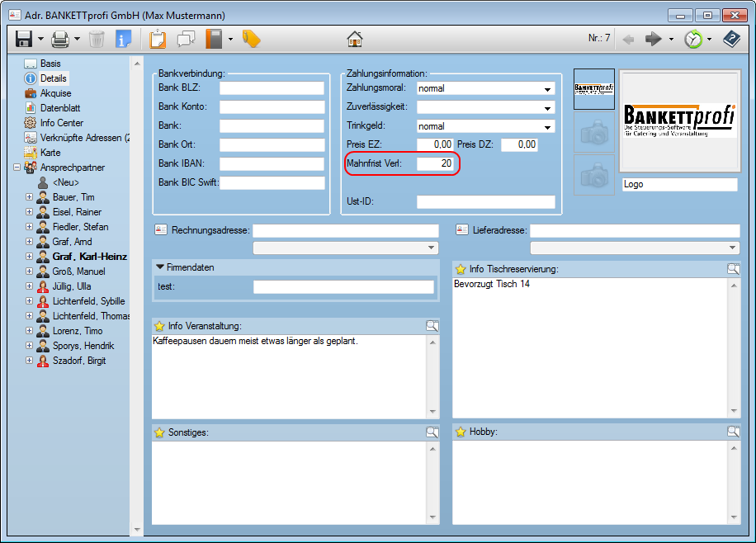Open Info Center in the sidebar
Viewport: 756px width, 543px height.
point(61,123)
